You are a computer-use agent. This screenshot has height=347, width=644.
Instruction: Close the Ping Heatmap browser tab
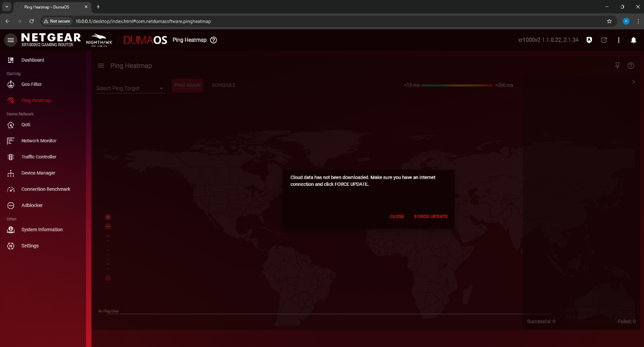(86, 6)
